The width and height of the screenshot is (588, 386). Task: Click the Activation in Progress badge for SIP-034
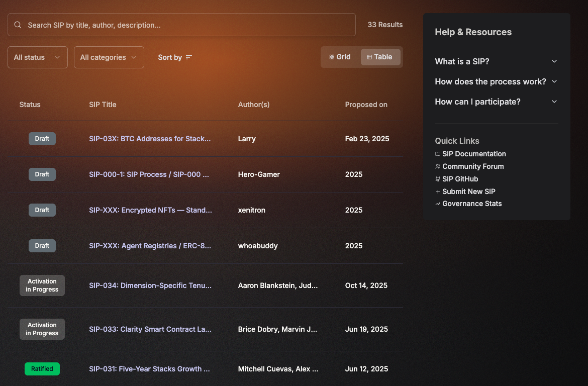pos(42,285)
